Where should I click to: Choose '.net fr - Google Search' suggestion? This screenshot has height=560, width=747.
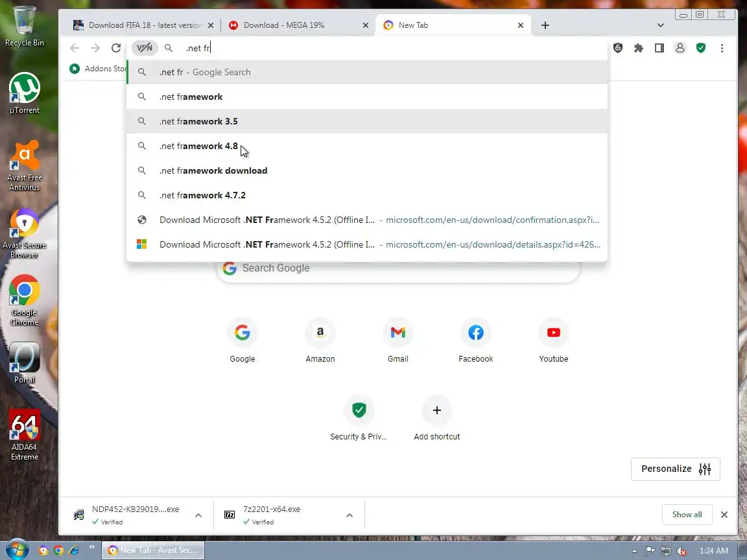[367, 72]
